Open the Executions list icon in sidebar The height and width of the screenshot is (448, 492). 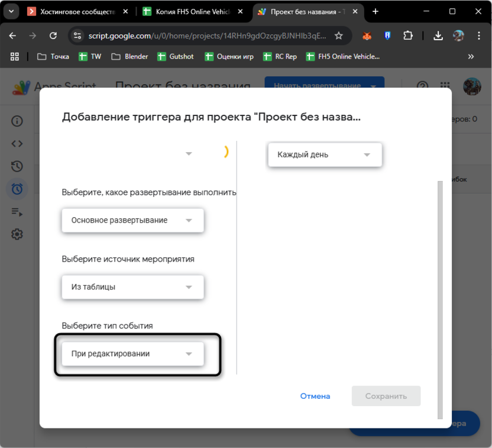click(x=17, y=212)
